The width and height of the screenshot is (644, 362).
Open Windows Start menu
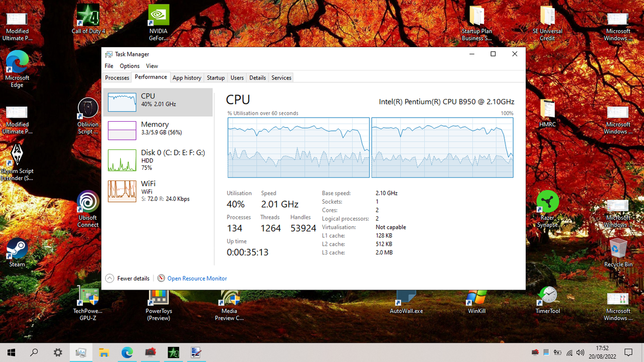click(x=11, y=352)
